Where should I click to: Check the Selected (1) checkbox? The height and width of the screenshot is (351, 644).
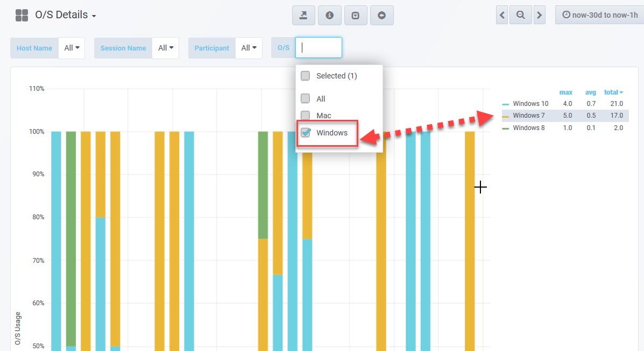tap(305, 76)
